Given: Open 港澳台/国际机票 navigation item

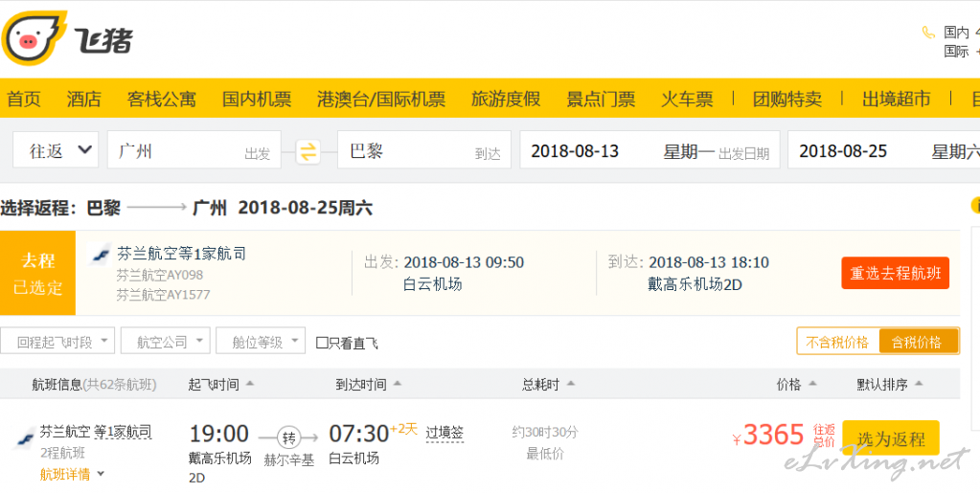Looking at the screenshot, I should 381,99.
